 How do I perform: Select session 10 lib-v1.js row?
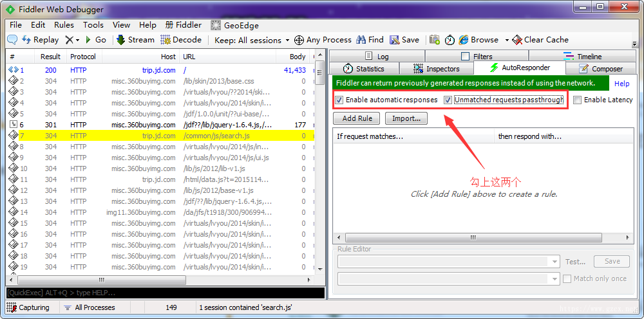click(160, 169)
